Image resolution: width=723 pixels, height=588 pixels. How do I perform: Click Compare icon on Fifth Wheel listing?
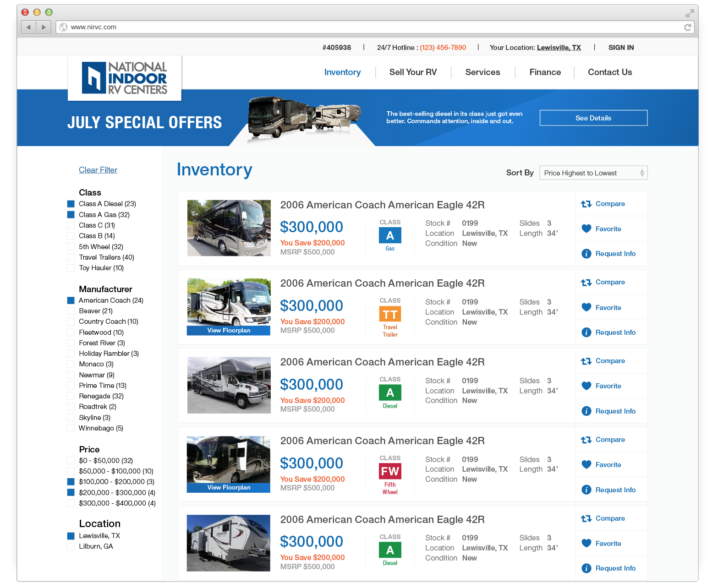586,440
